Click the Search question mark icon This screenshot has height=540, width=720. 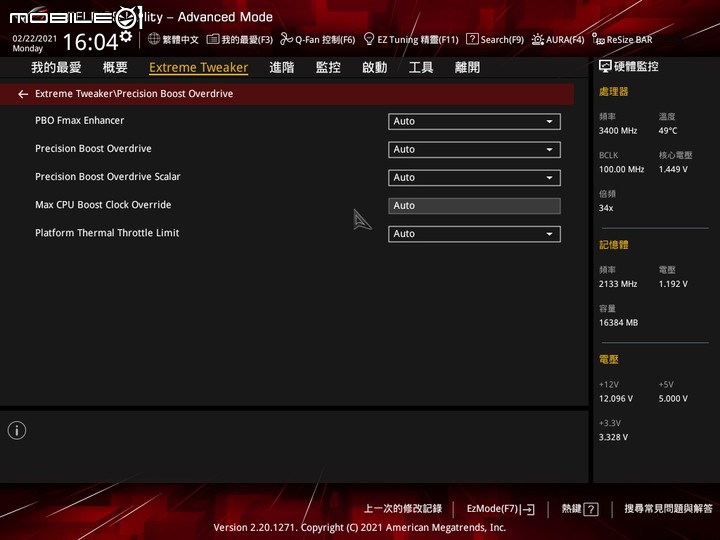[472, 39]
